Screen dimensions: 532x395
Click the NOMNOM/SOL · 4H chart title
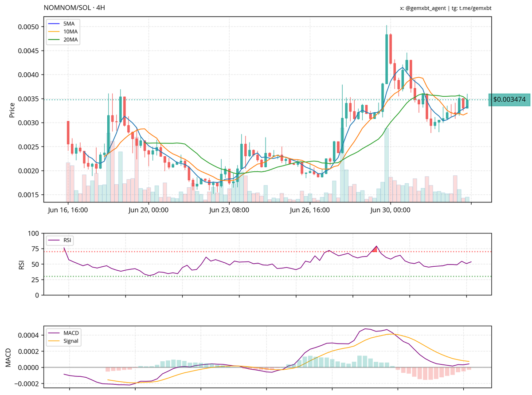tap(74, 8)
